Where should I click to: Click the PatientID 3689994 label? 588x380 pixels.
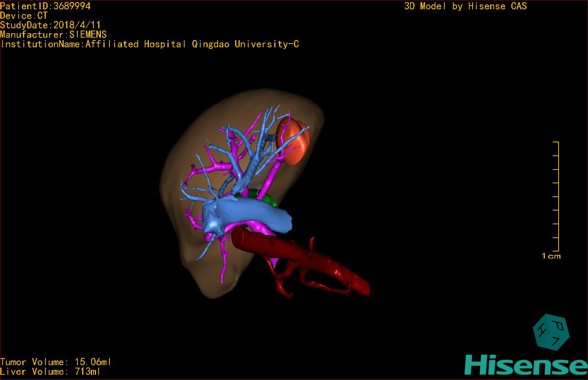(x=45, y=6)
